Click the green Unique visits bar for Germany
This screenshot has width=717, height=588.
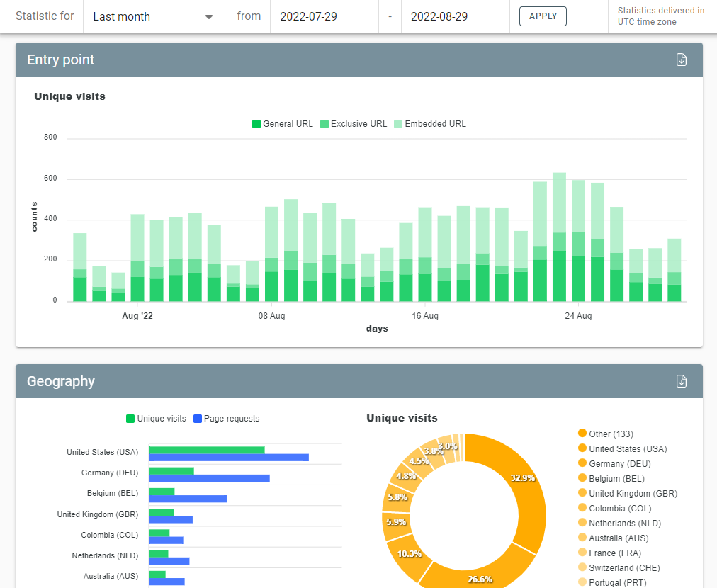(171, 471)
